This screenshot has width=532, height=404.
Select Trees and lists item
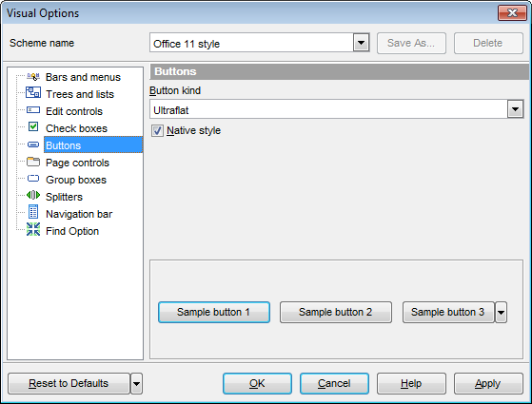coord(80,94)
